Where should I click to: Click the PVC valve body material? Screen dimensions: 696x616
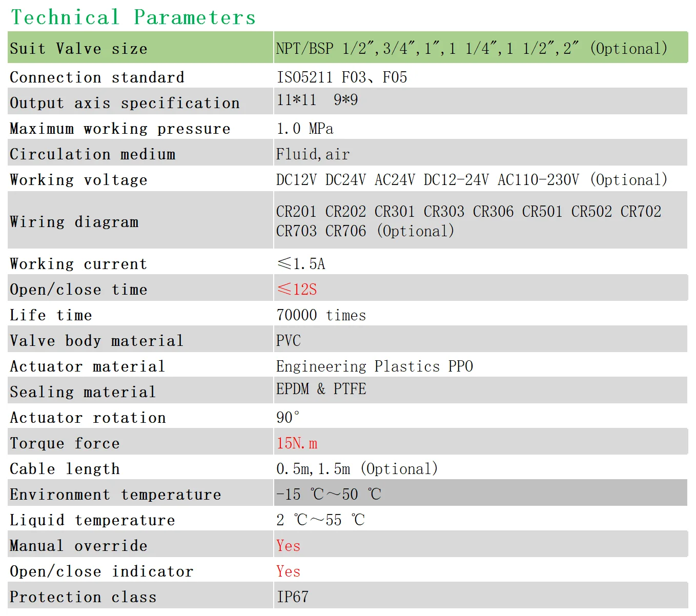(x=289, y=341)
